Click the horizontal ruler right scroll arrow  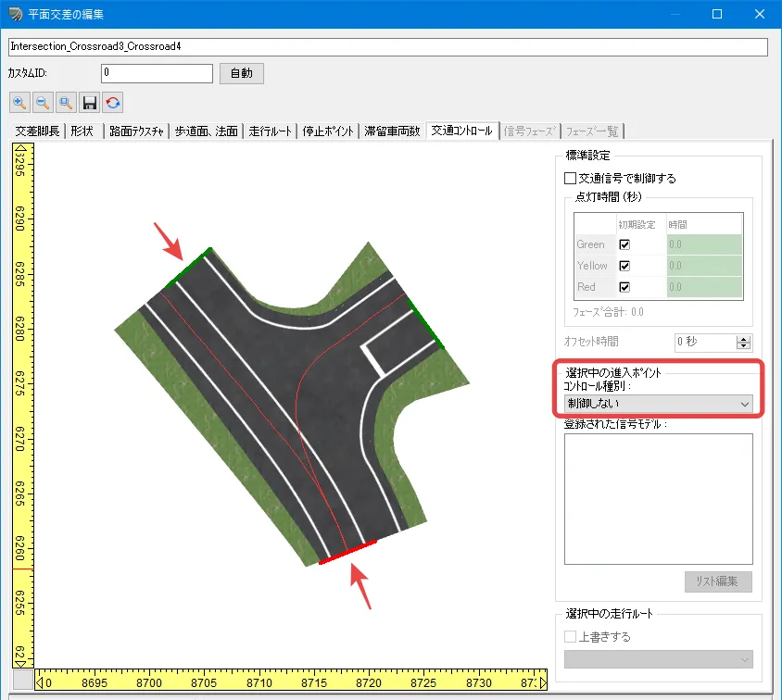pyautogui.click(x=542, y=681)
